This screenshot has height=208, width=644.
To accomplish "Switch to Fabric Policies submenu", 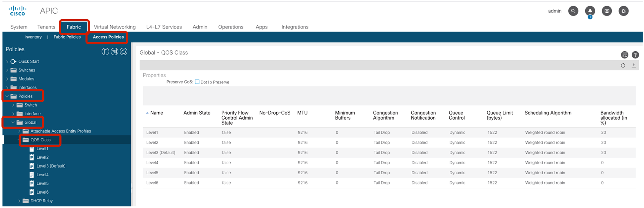I will pos(67,37).
